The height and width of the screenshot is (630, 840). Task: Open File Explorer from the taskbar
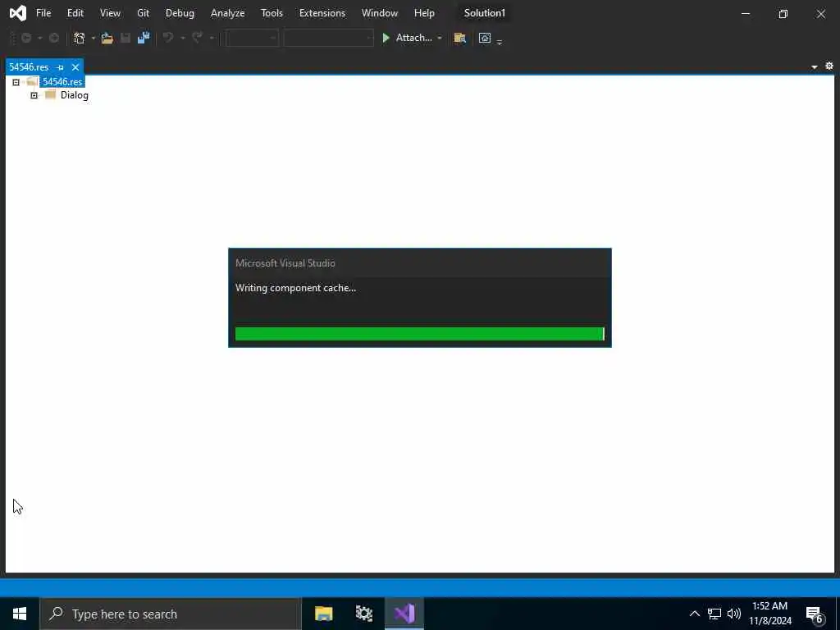323,614
